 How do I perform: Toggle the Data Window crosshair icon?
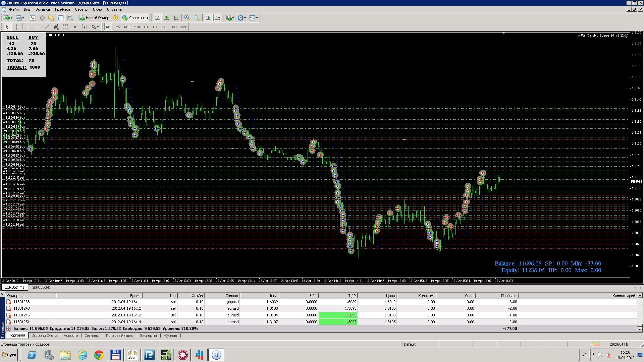point(42,18)
